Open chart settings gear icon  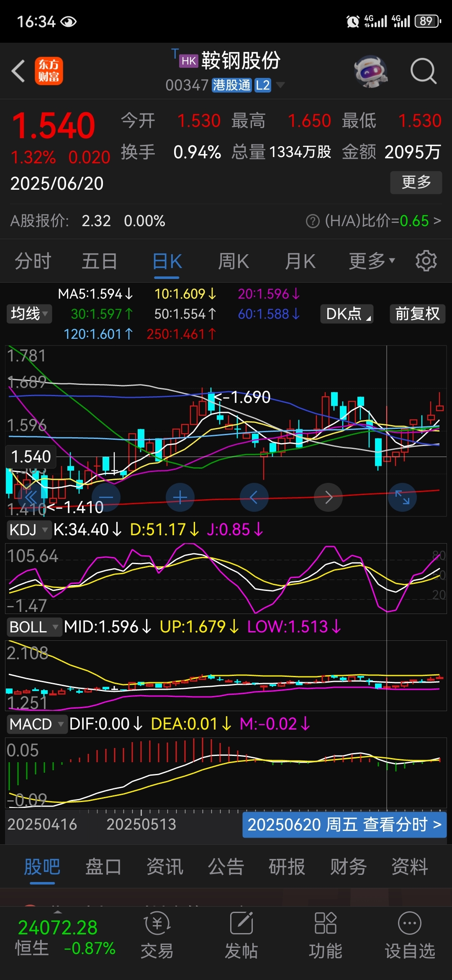[426, 261]
